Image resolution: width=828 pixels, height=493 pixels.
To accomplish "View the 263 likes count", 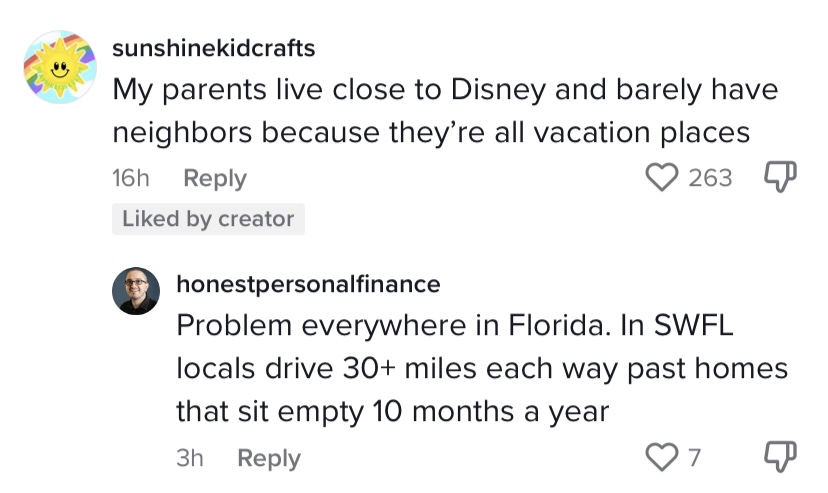I will pyautogui.click(x=710, y=177).
